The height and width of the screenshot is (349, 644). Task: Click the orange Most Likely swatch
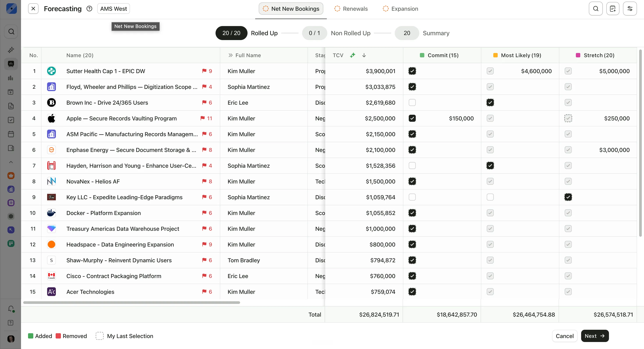[495, 55]
